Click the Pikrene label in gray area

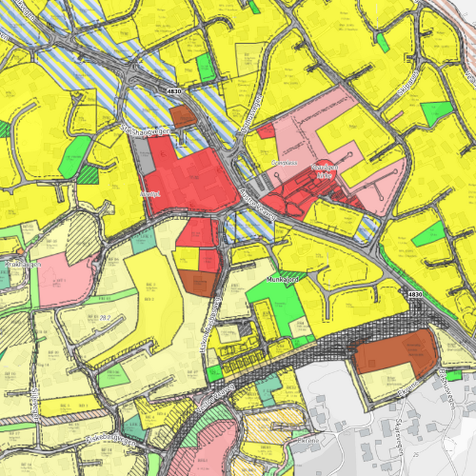click(x=308, y=441)
